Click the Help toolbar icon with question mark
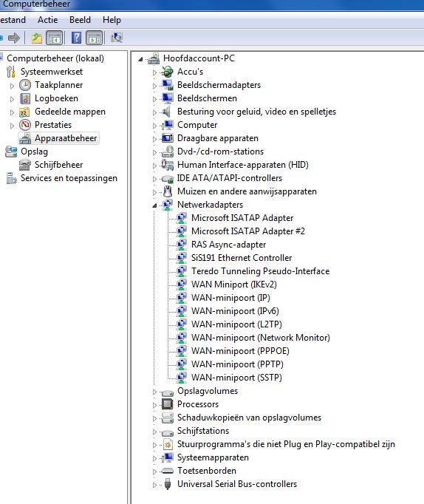This screenshot has width=424, height=504. click(76, 38)
